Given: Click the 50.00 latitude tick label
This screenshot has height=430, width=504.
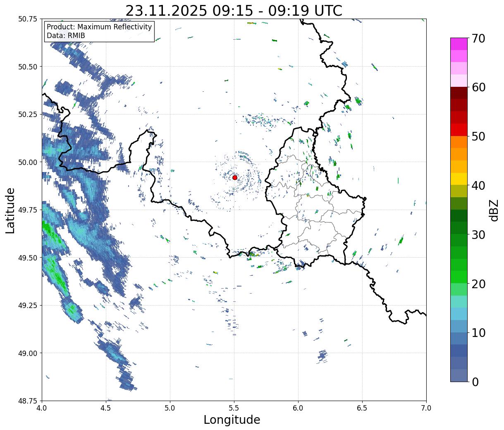Looking at the screenshot, I should pyautogui.click(x=28, y=162).
